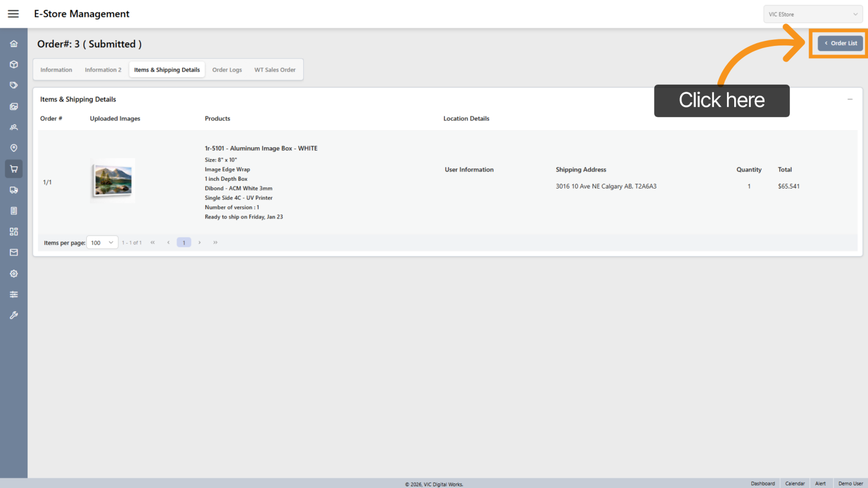Go to next page in pagination

click(199, 243)
